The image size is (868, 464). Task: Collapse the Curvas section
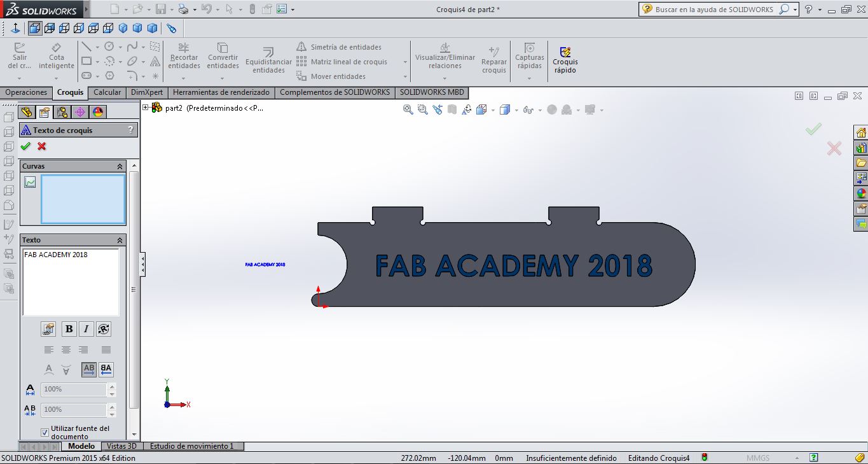coord(120,166)
